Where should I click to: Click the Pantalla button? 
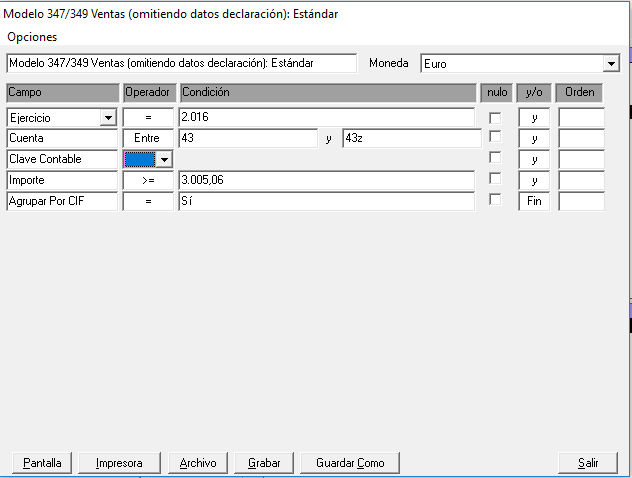[42, 463]
